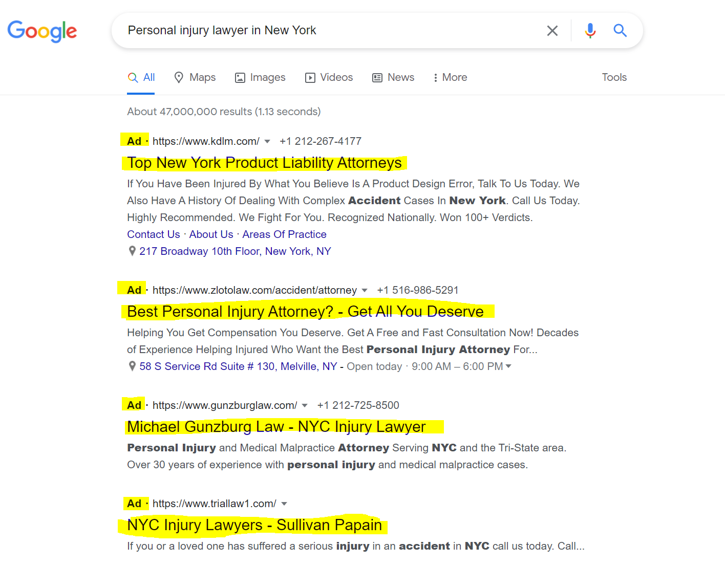Expand dropdown arrow next to triallaw1.com URL
The image size is (725, 588).
pyautogui.click(x=284, y=504)
